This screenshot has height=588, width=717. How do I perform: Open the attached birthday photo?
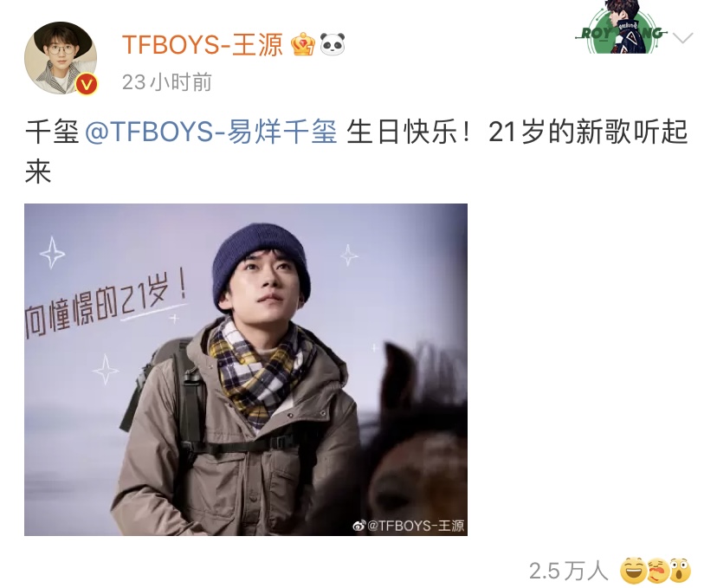click(246, 370)
